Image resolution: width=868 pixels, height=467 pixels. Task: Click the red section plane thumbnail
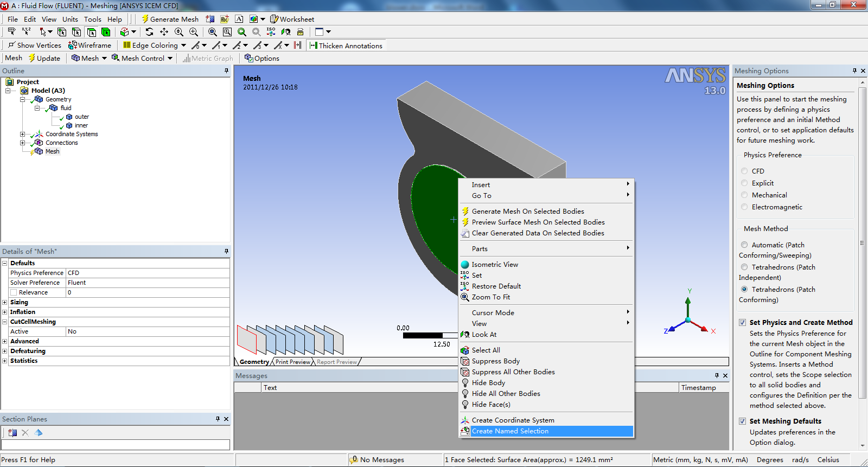(247, 340)
